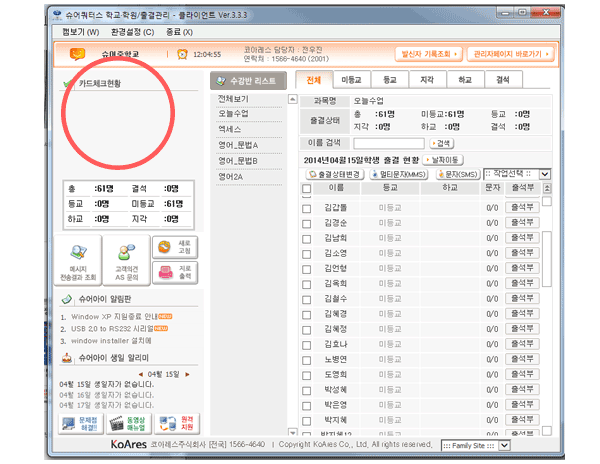Screen dimensions: 600x464
Task: Toggle the select-all checkbox in table header
Action: coord(307,188)
